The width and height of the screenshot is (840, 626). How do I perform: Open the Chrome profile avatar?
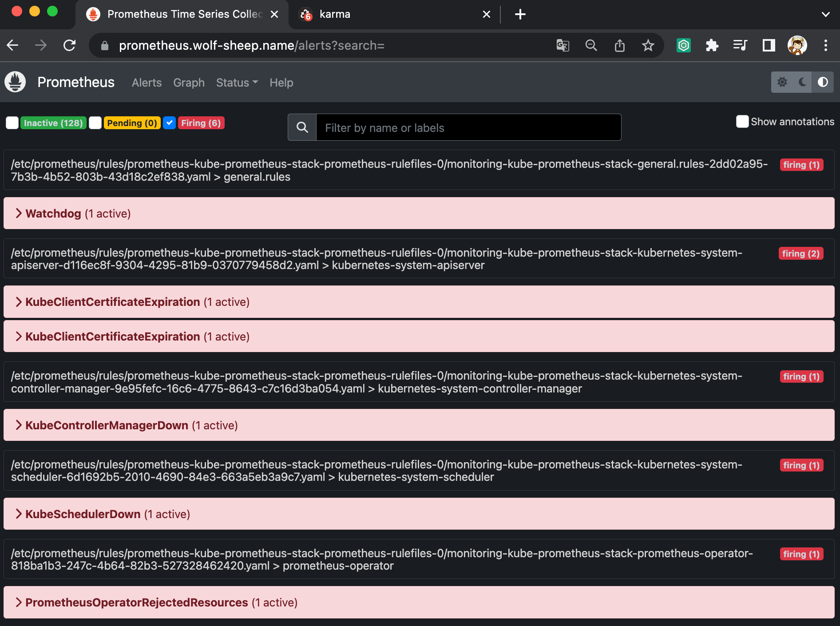(797, 45)
